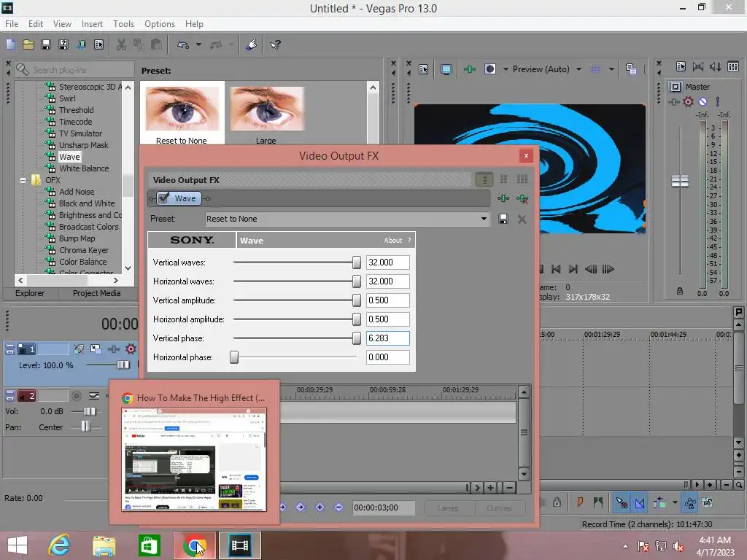
Task: Open the File menu
Action: point(12,24)
